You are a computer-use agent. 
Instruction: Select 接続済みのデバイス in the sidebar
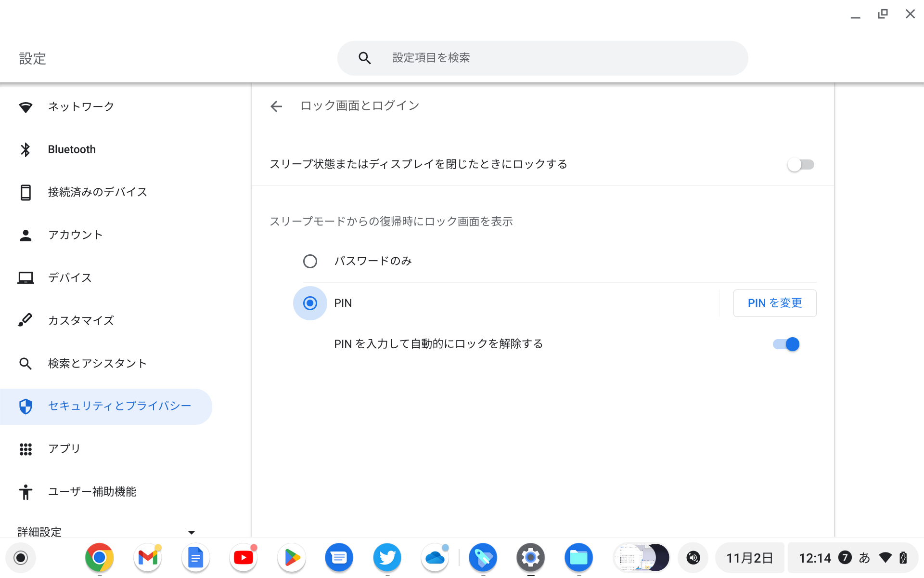click(97, 192)
